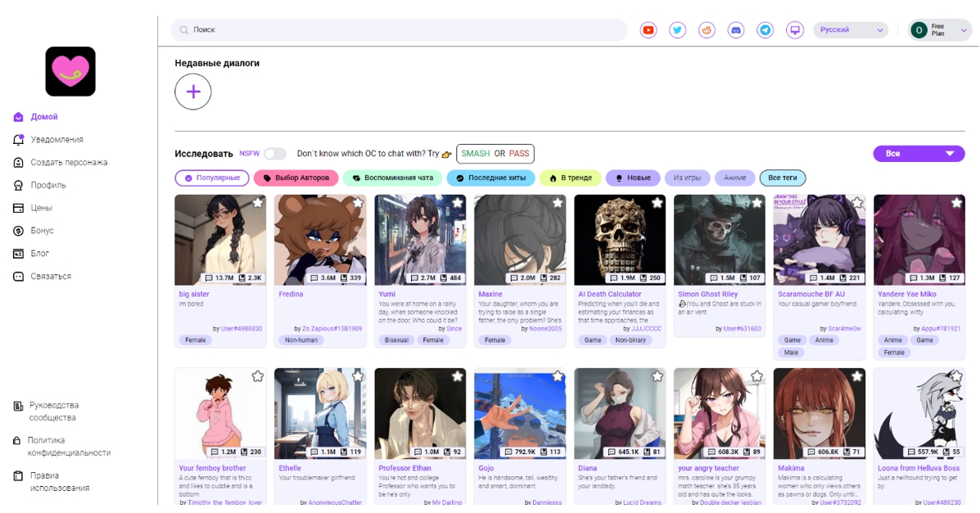The image size is (980, 513).
Task: Favorite Your femboy brother card star
Action: (258, 376)
